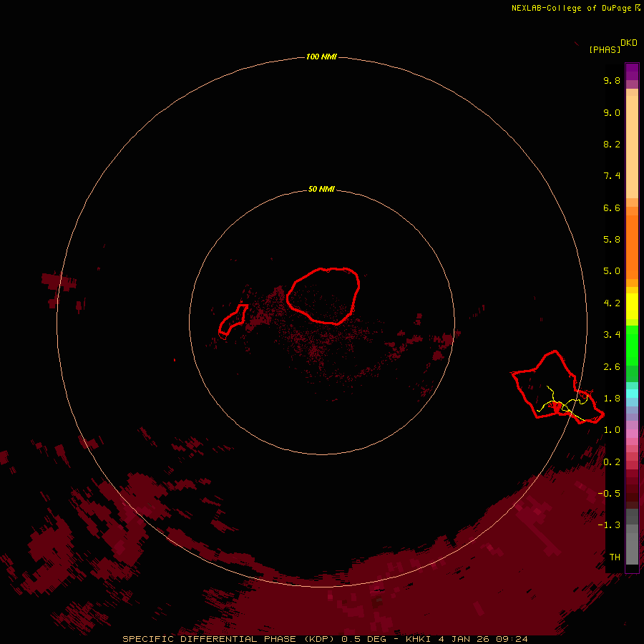Click the "[PHAS]" units label
This screenshot has height=644, width=644.
coord(605,49)
